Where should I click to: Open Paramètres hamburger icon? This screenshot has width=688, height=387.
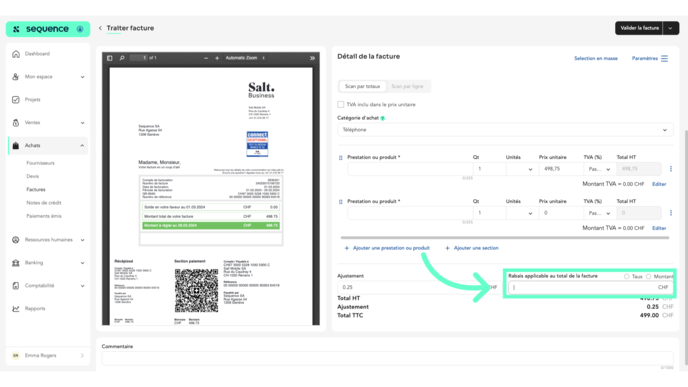tap(664, 58)
